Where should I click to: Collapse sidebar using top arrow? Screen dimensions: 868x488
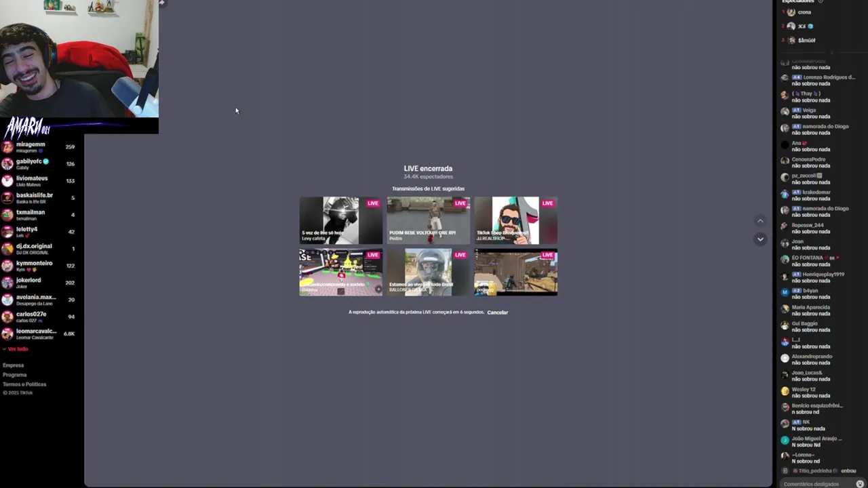161,3
